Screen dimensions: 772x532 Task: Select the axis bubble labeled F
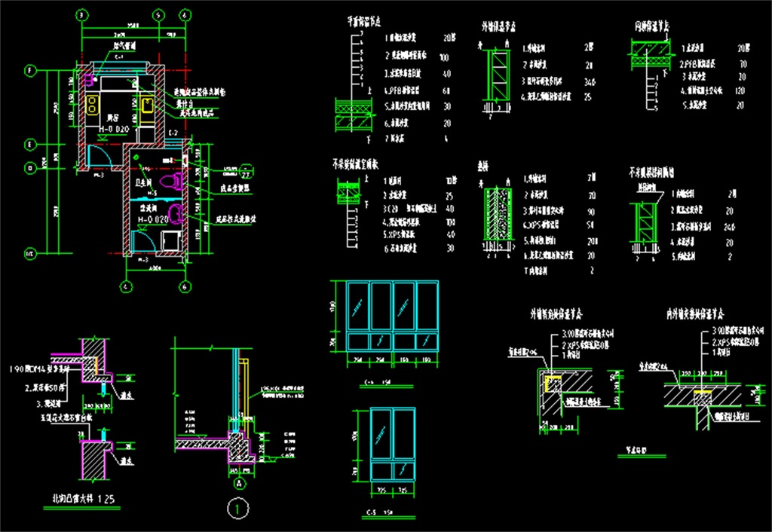pos(30,71)
